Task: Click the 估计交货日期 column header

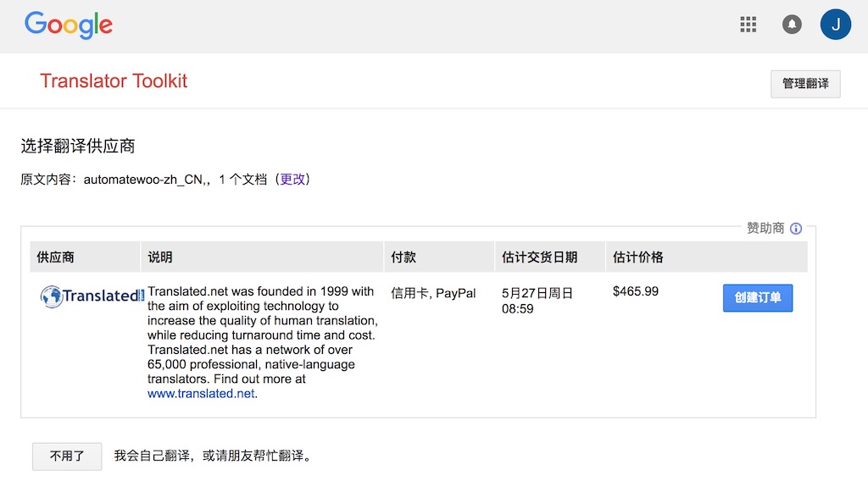Action: point(539,257)
